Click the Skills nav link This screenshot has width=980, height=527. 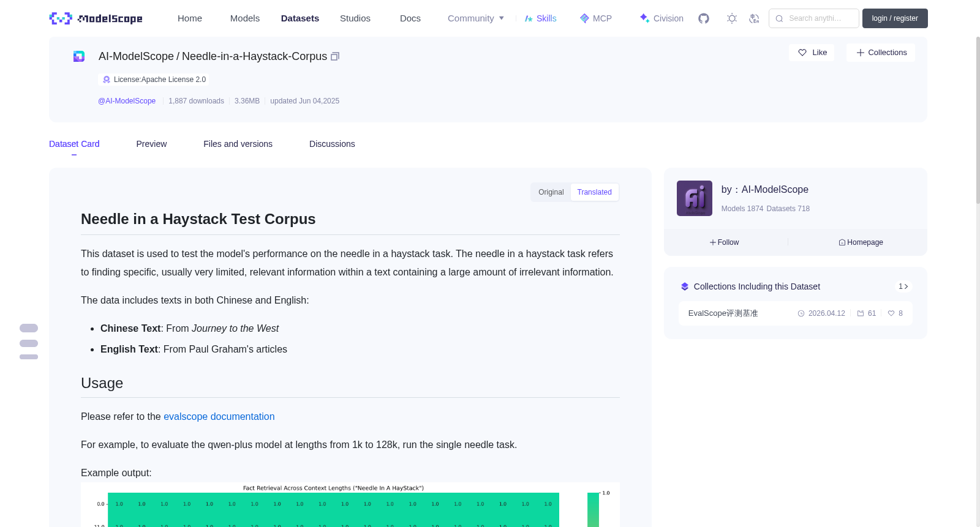[x=541, y=18]
